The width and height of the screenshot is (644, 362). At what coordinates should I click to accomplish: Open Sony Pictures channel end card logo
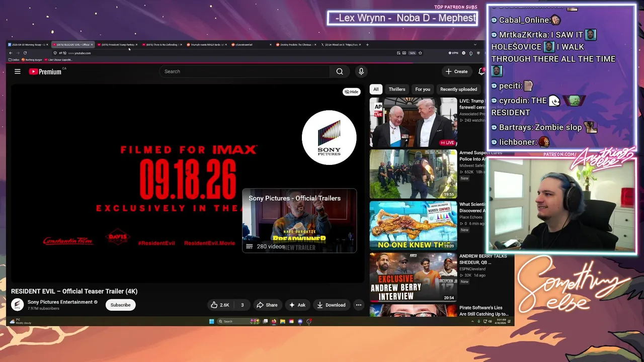(x=329, y=138)
